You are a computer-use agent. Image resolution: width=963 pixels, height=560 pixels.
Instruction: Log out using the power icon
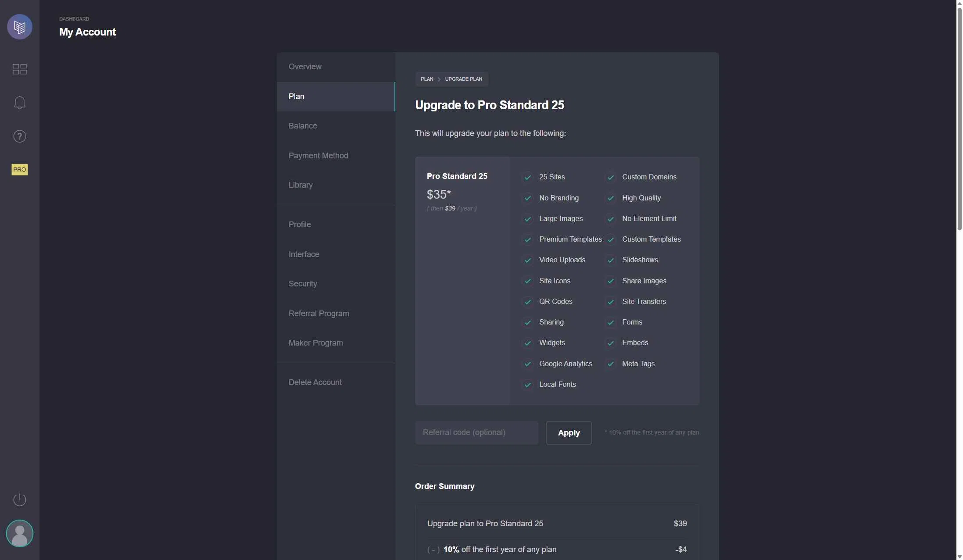pos(19,499)
